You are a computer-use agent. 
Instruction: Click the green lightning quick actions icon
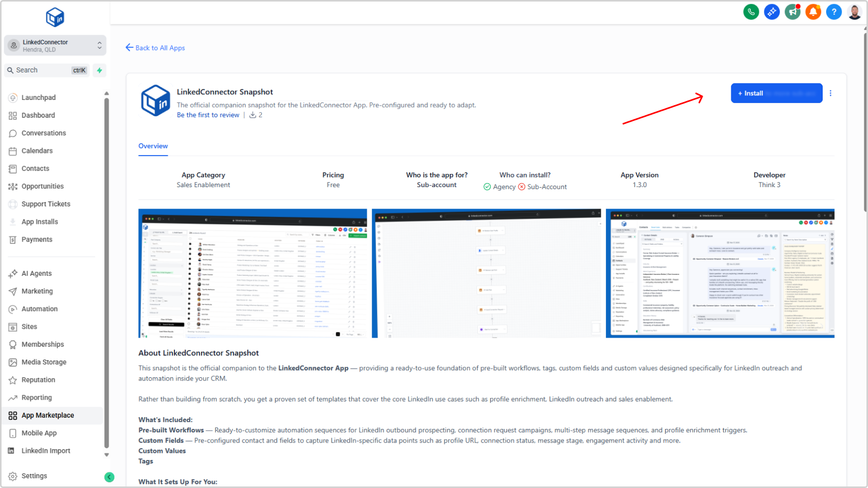point(99,70)
